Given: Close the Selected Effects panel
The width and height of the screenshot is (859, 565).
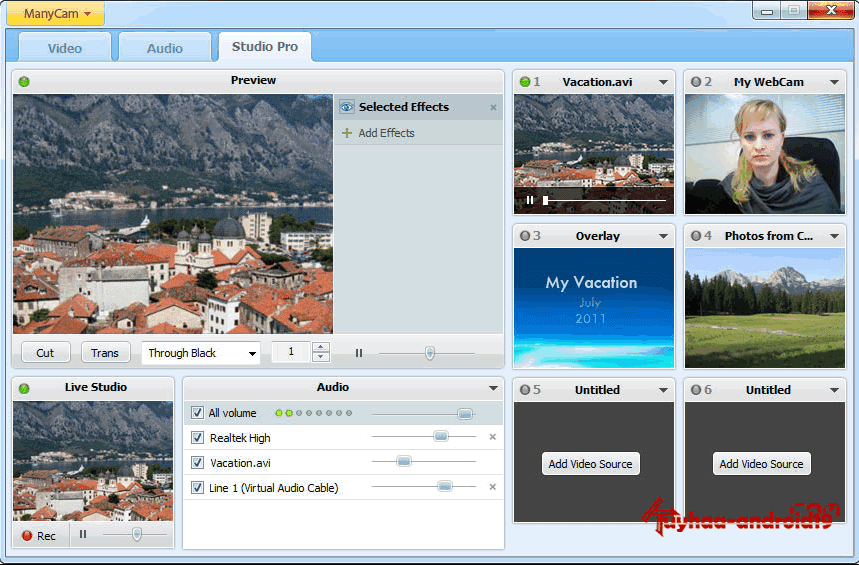Looking at the screenshot, I should (x=493, y=107).
